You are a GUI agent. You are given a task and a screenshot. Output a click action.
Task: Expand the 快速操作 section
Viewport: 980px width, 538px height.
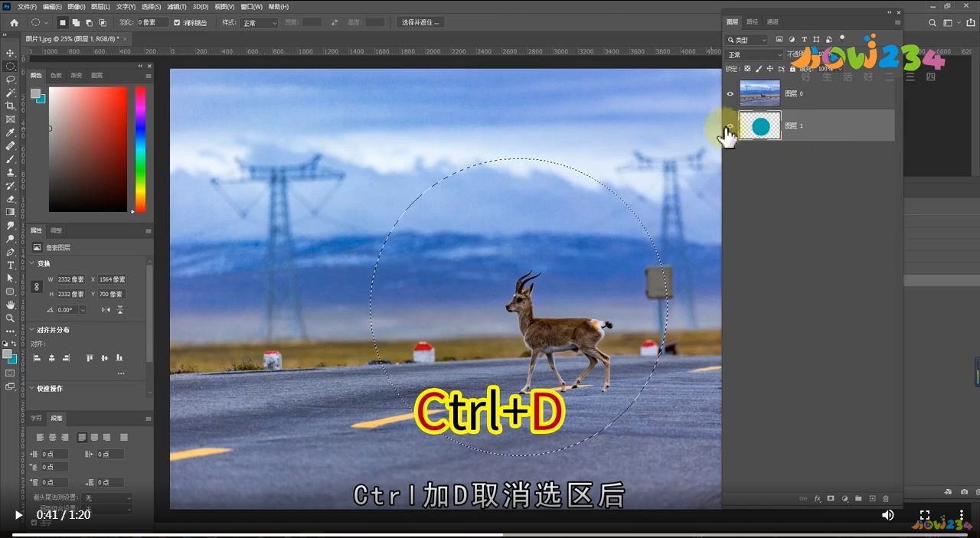(x=32, y=389)
